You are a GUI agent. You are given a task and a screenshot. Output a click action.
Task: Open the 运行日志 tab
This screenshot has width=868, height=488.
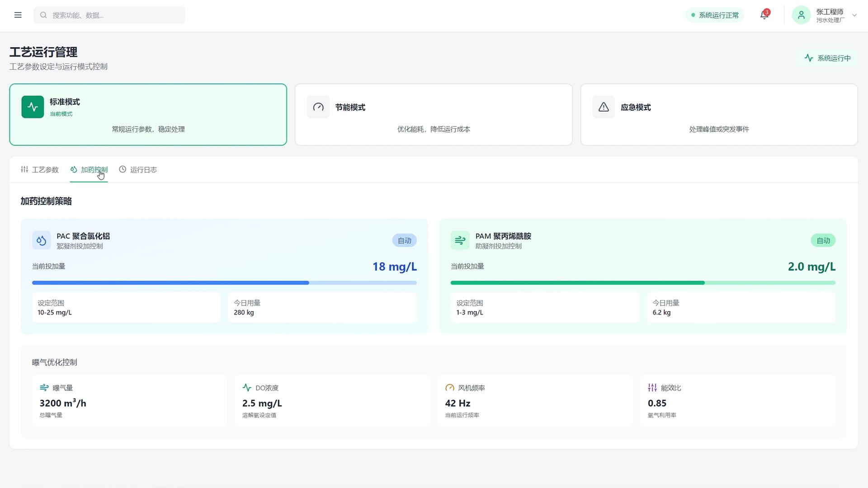pos(138,170)
